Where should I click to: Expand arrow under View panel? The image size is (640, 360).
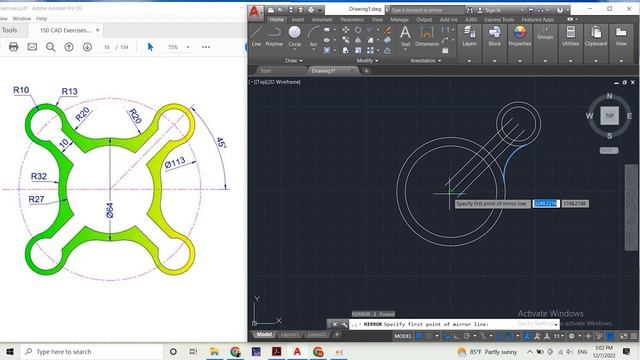pyautogui.click(x=621, y=61)
